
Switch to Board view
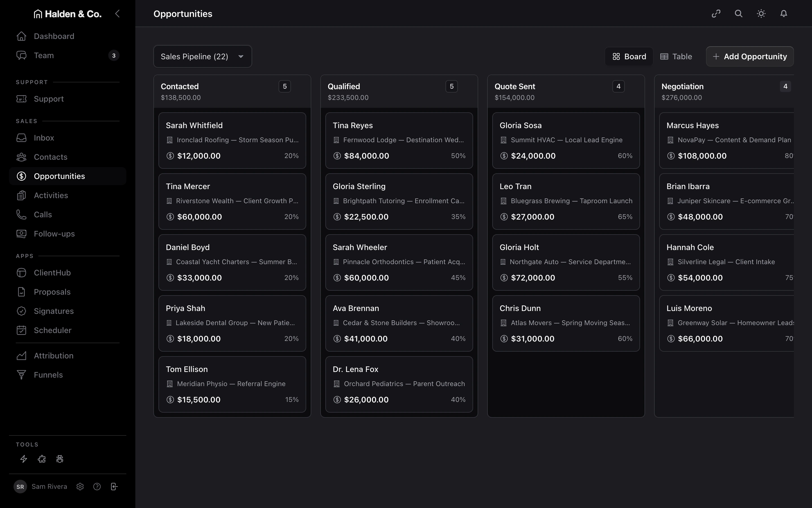[629, 56]
